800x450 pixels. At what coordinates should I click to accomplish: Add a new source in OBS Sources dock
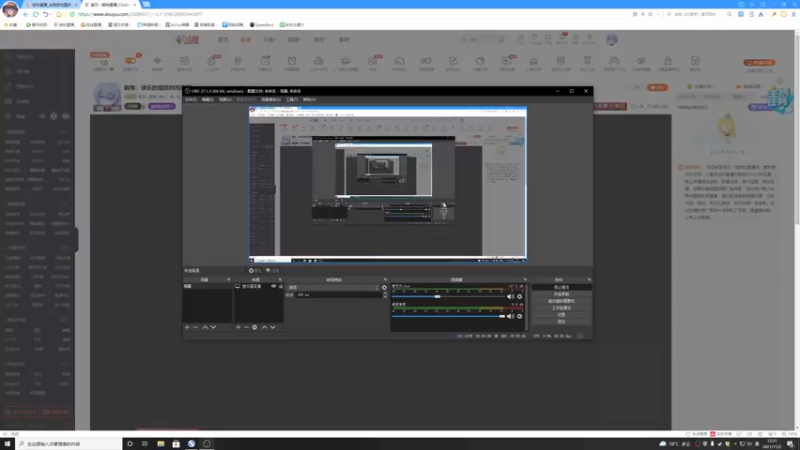coord(238,327)
